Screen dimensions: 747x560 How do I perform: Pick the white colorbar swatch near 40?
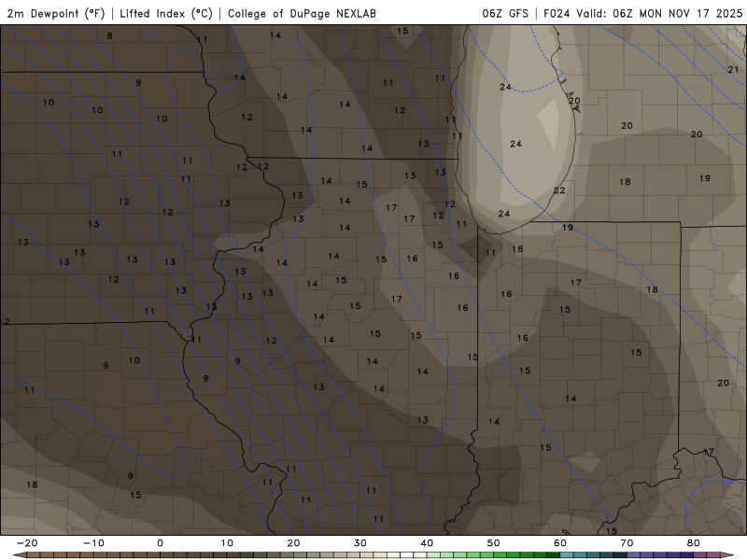click(407, 555)
